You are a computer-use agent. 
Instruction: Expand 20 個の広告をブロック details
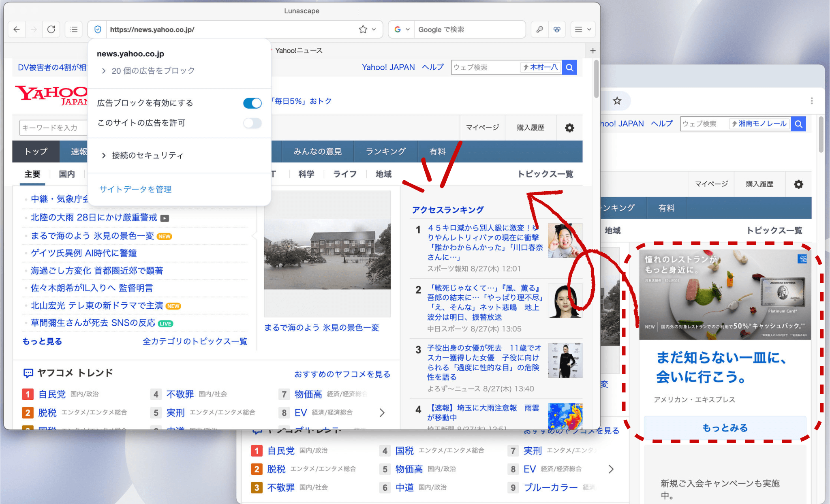click(x=148, y=70)
